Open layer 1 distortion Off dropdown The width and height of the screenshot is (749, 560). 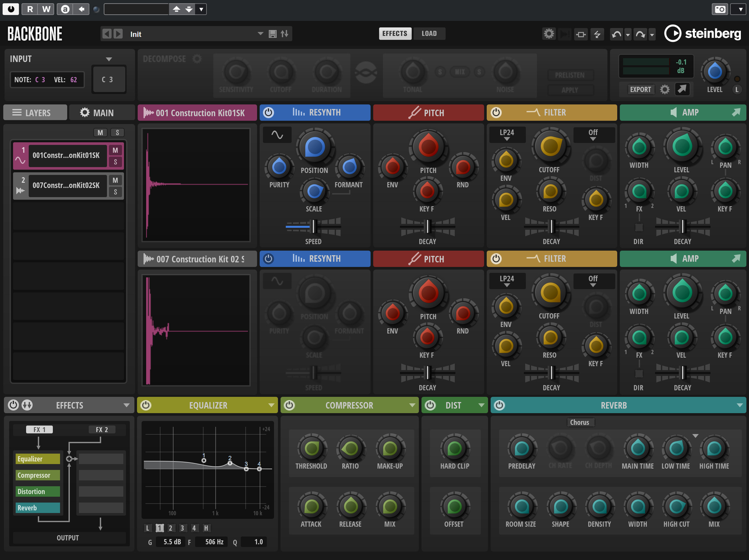pos(594,135)
